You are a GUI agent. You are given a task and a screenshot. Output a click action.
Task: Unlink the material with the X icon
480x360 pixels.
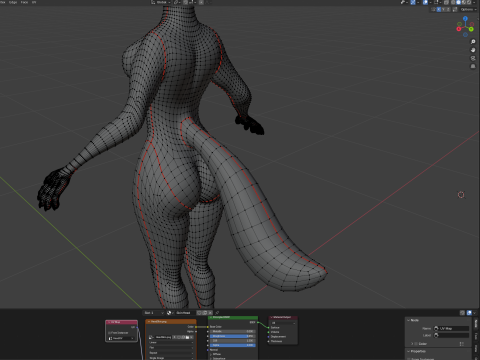point(210,313)
